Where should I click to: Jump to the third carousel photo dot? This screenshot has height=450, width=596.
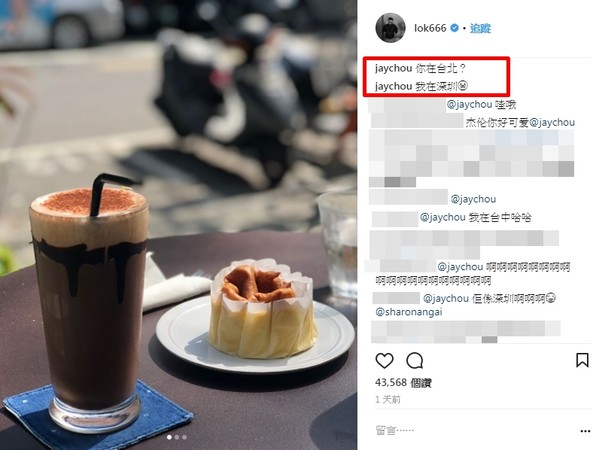pos(184,437)
